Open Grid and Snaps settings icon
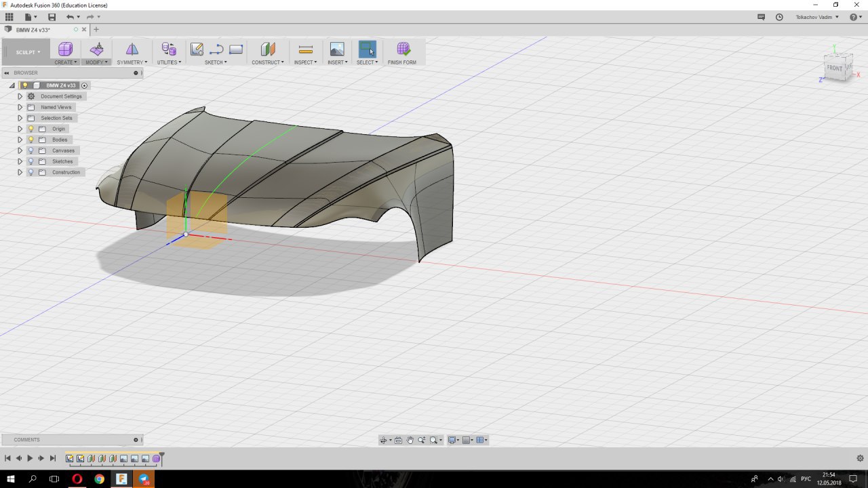The width and height of the screenshot is (868, 488). [x=466, y=440]
